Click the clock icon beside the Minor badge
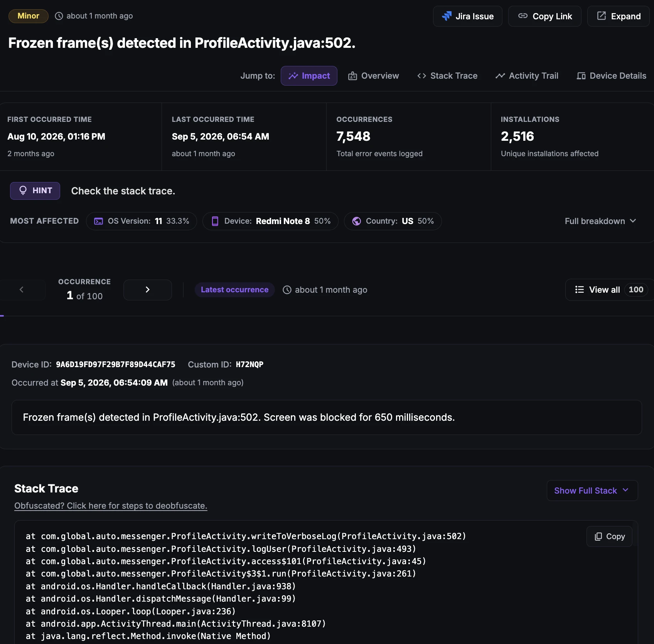654x644 pixels. click(59, 16)
